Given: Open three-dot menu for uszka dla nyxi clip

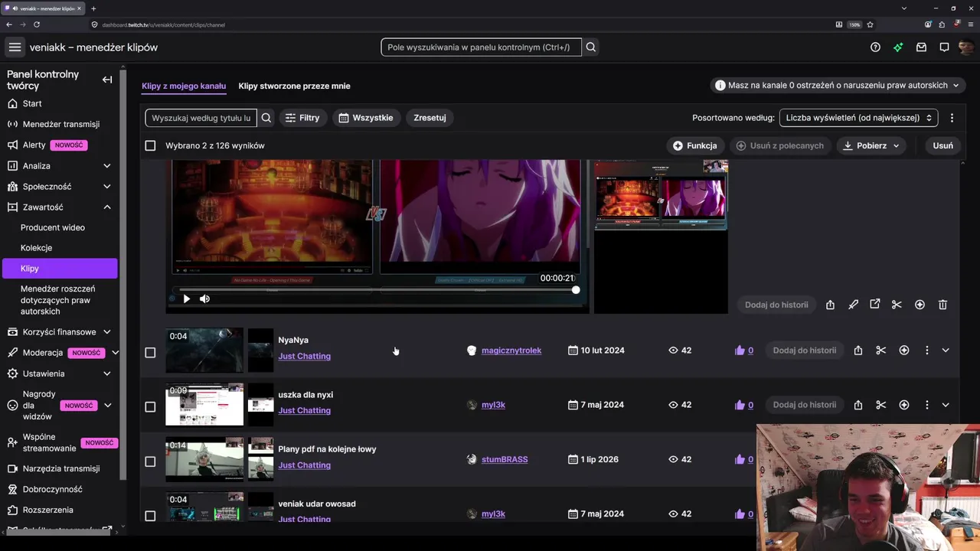Looking at the screenshot, I should click(x=926, y=405).
